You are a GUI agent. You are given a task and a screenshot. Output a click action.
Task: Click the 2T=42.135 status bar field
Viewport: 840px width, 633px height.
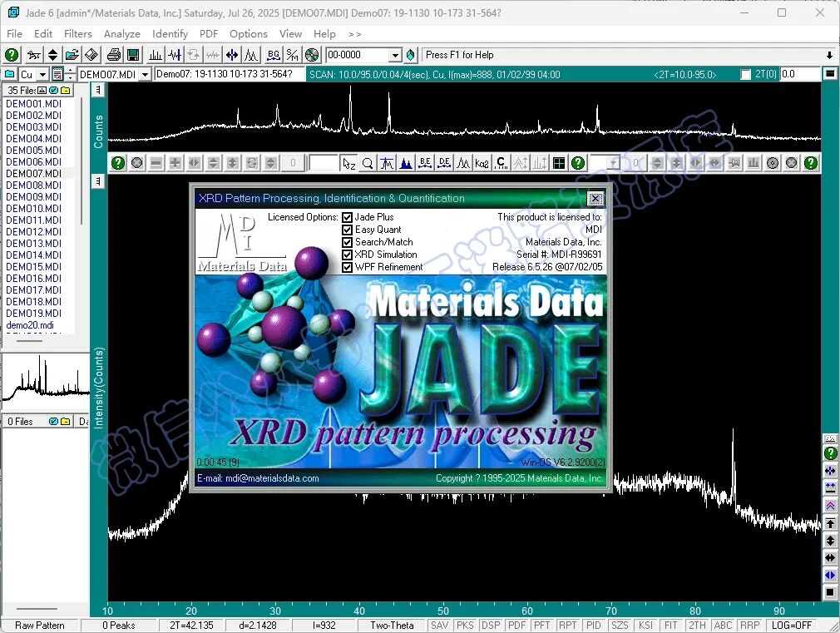[191, 625]
